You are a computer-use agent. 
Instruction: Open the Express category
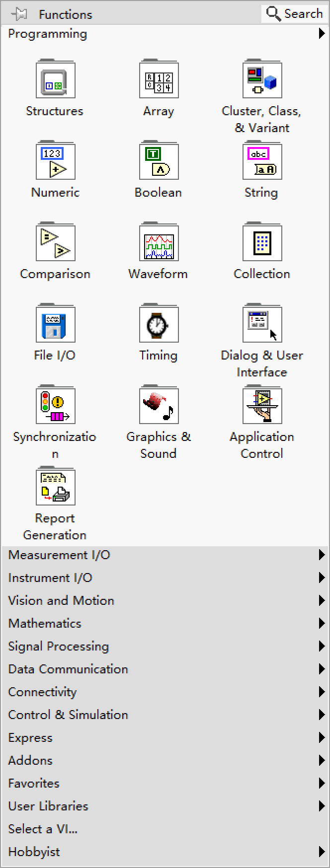coord(30,737)
